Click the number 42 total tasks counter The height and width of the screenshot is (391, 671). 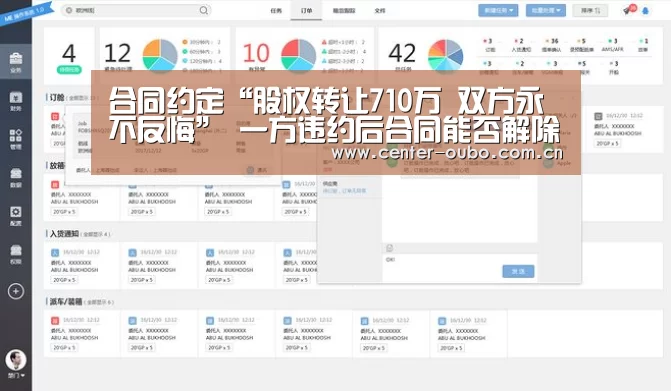402,53
